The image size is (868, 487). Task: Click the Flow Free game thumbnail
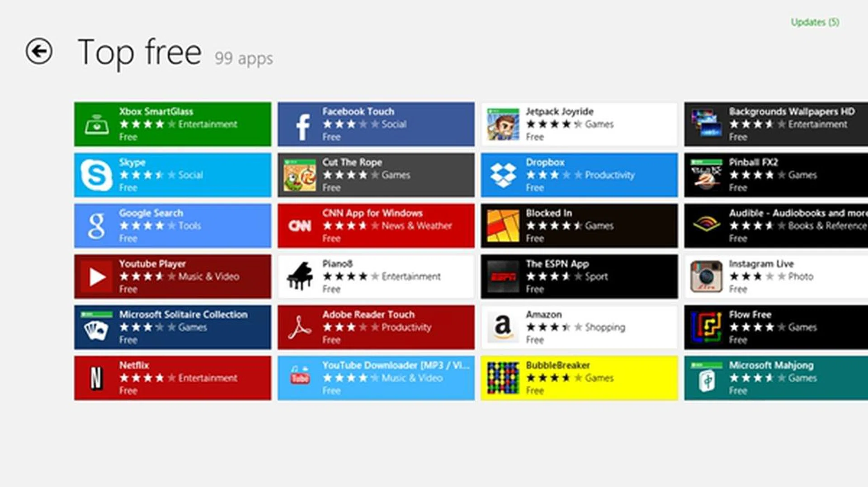(706, 328)
